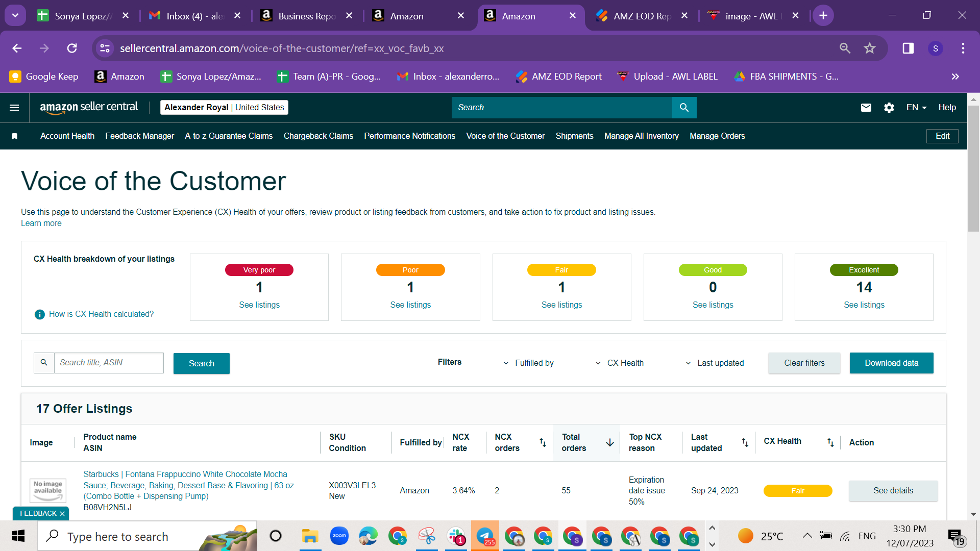
Task: Open the Starbucks Fontana Frappuccino product link
Action: (x=189, y=485)
